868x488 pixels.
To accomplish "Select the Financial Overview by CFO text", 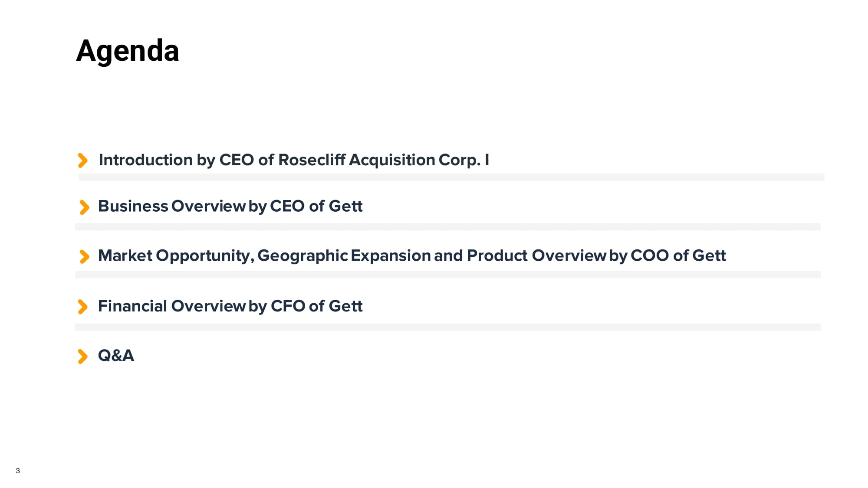I will tap(230, 306).
